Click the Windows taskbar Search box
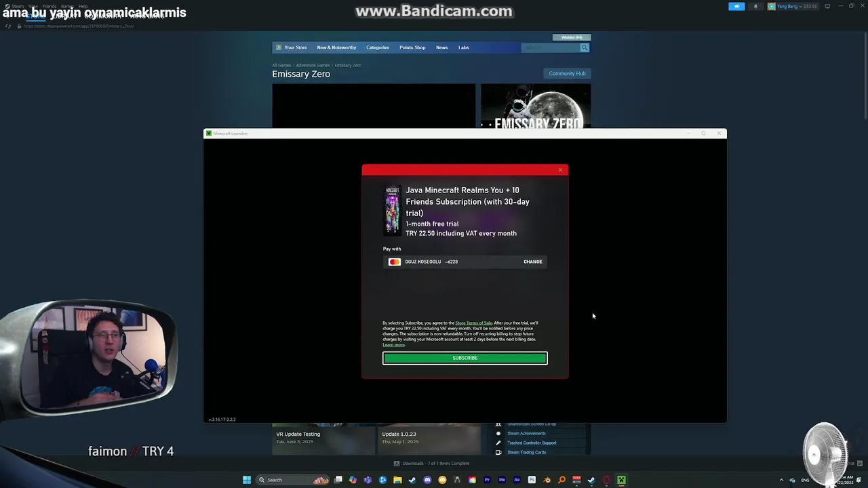 pyautogui.click(x=292, y=480)
